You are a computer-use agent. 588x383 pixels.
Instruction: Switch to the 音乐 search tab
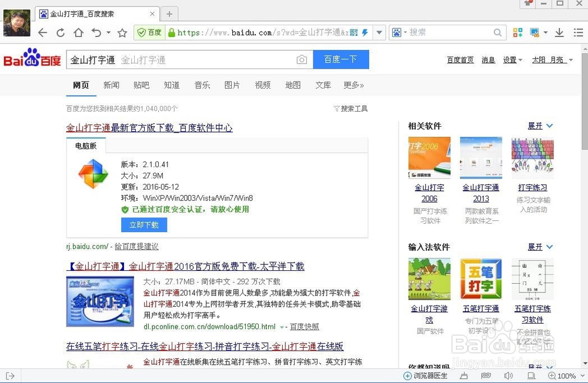click(x=202, y=85)
